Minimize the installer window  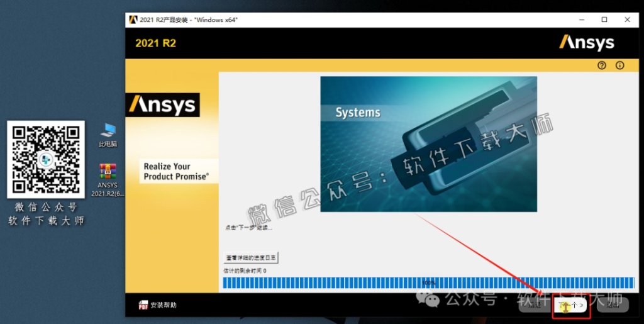[582, 20]
